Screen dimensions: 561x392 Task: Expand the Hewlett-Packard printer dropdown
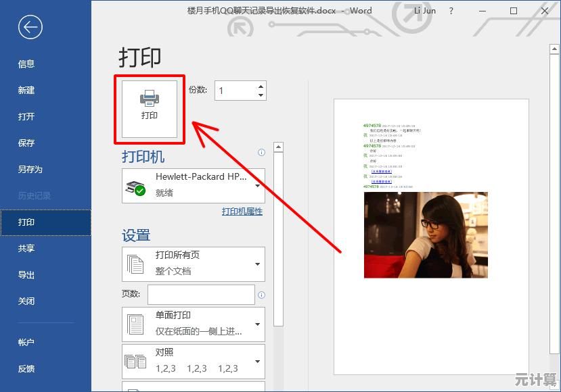pos(257,186)
